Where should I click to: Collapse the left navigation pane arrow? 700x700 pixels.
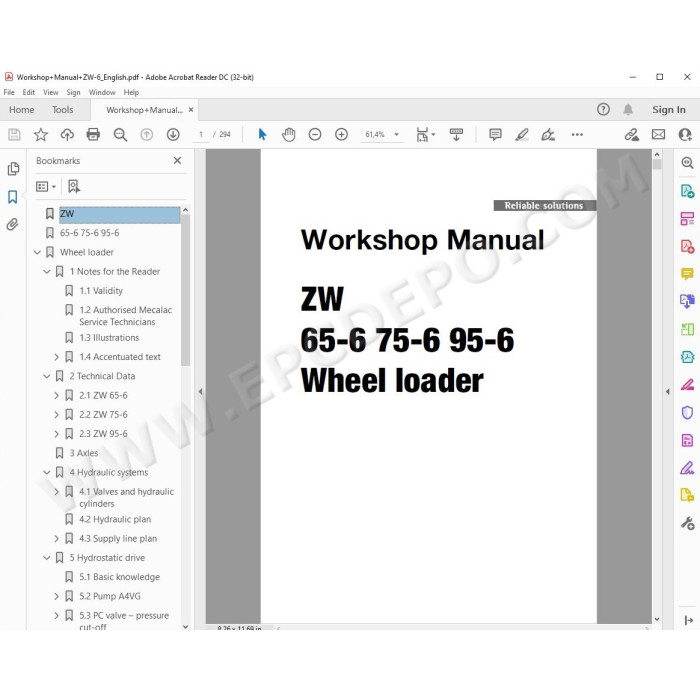(x=200, y=392)
